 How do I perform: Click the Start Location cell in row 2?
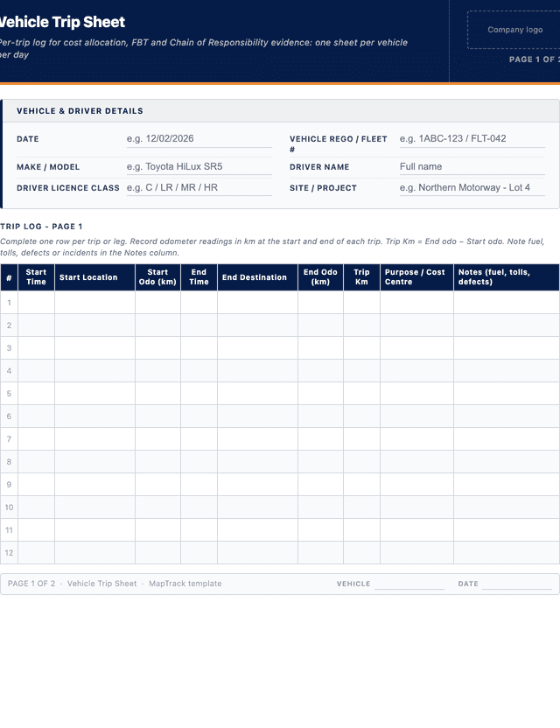(94, 325)
